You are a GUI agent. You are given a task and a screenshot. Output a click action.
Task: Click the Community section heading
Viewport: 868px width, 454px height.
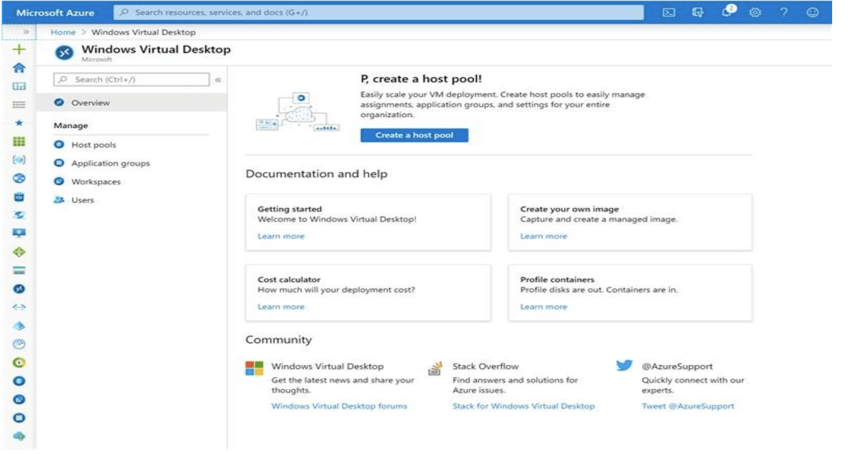pos(278,340)
